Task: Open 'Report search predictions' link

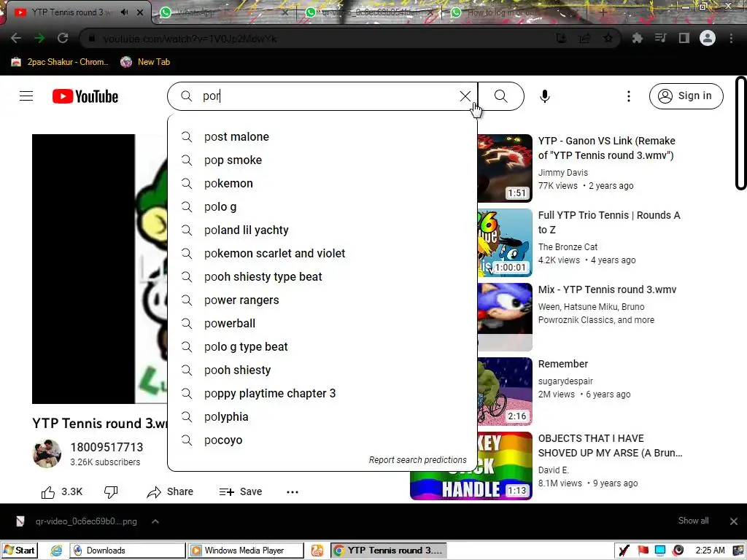Action: tap(418, 460)
